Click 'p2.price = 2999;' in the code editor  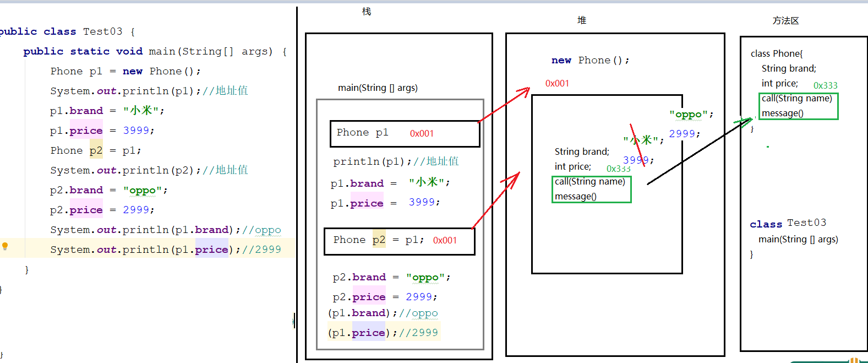click(x=102, y=210)
